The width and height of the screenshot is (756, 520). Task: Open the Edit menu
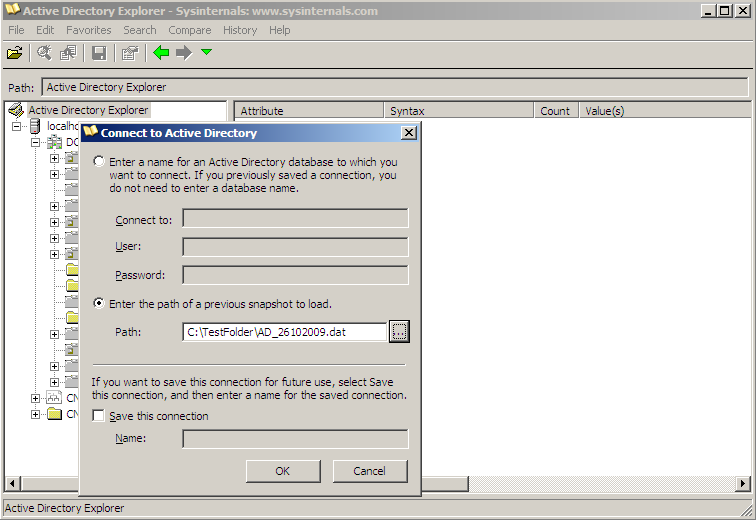[45, 30]
